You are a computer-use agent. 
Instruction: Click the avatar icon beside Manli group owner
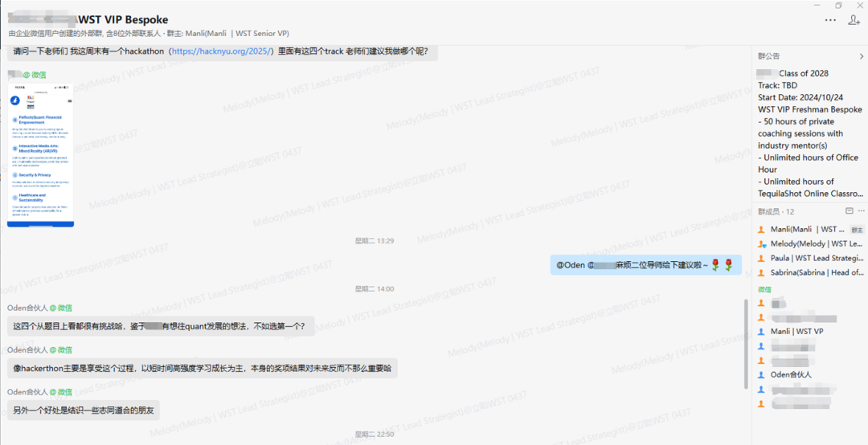761,229
